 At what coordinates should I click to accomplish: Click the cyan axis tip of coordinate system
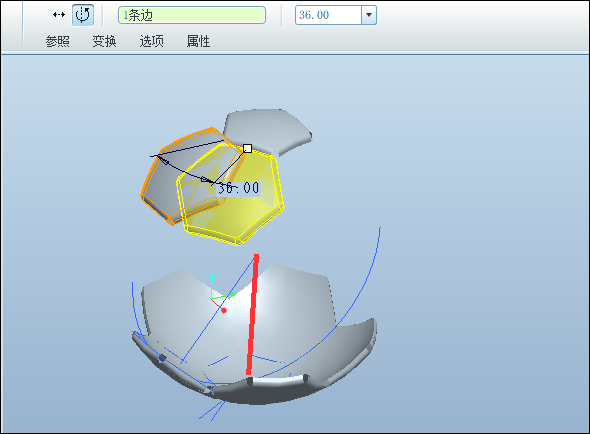point(212,277)
